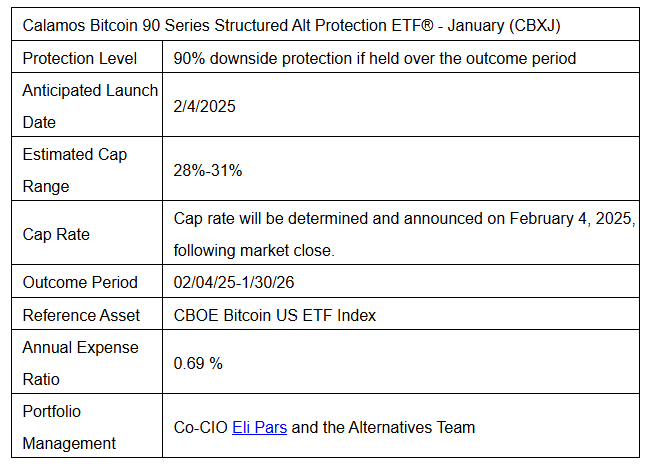
Task: Click the 2/4/2025 launch date value
Action: pos(204,106)
